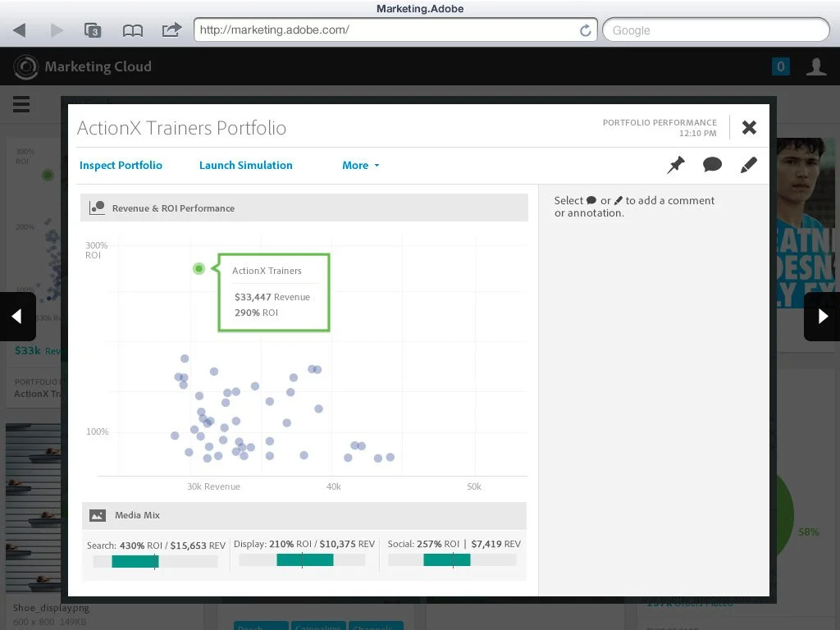Click the "Social: 257% ROI | $7,419 REV" text
Viewport: 840px width, 630px height.
tap(454, 544)
